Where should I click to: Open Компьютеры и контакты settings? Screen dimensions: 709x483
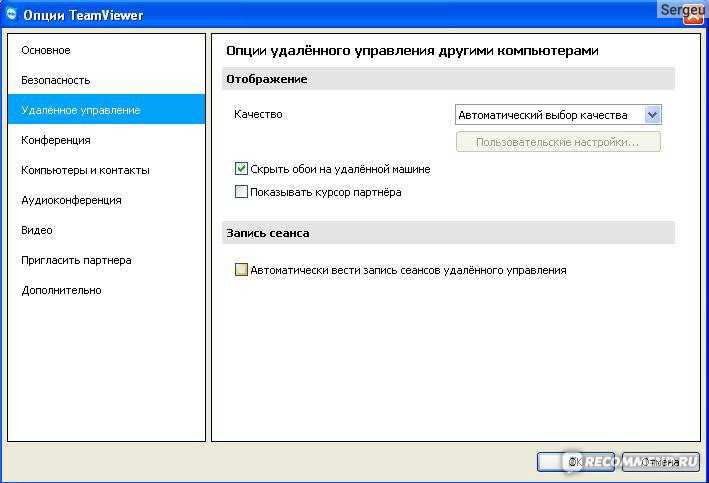pos(106,170)
